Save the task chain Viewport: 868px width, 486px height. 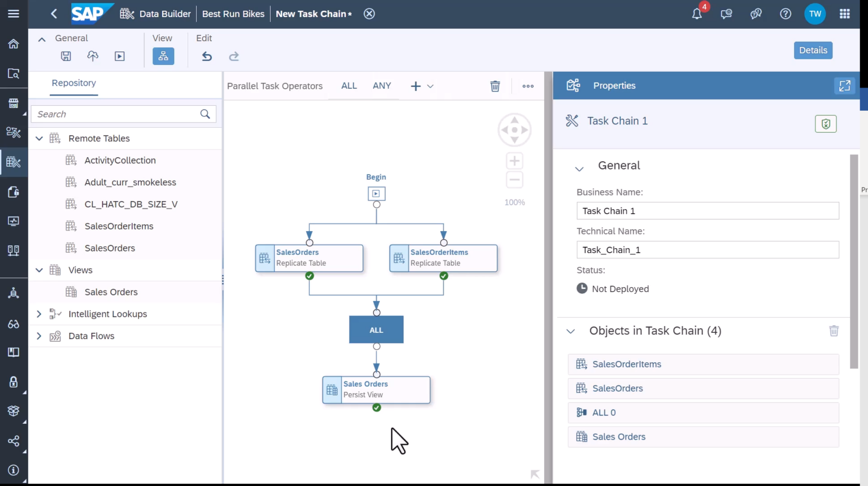click(x=66, y=56)
